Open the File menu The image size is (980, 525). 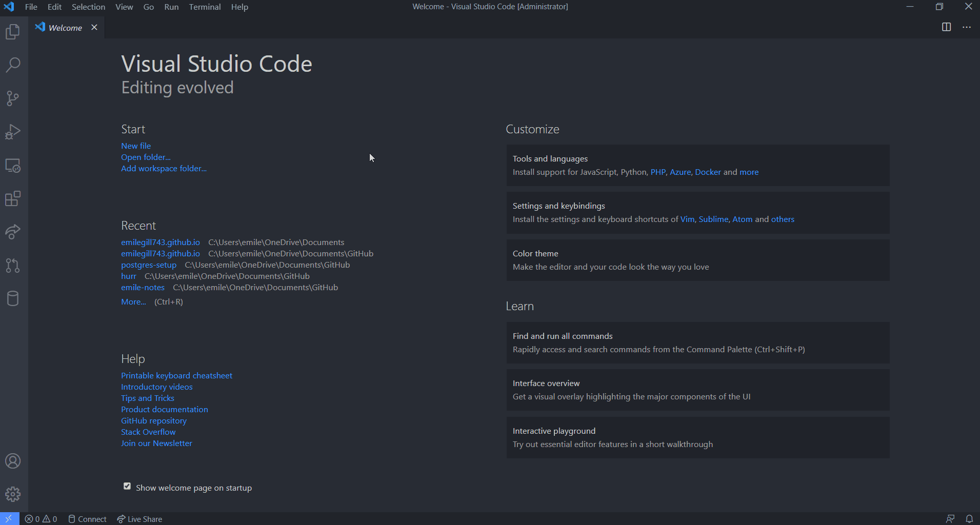[x=31, y=7]
